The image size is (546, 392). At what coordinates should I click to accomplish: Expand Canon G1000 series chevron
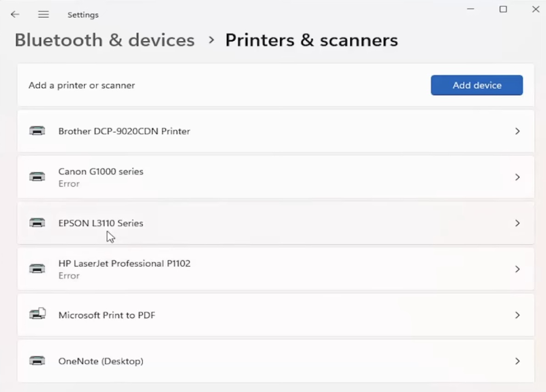point(518,177)
